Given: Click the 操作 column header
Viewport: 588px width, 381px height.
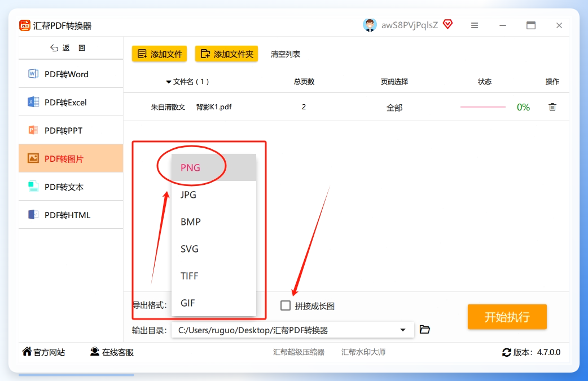Looking at the screenshot, I should click(x=552, y=82).
